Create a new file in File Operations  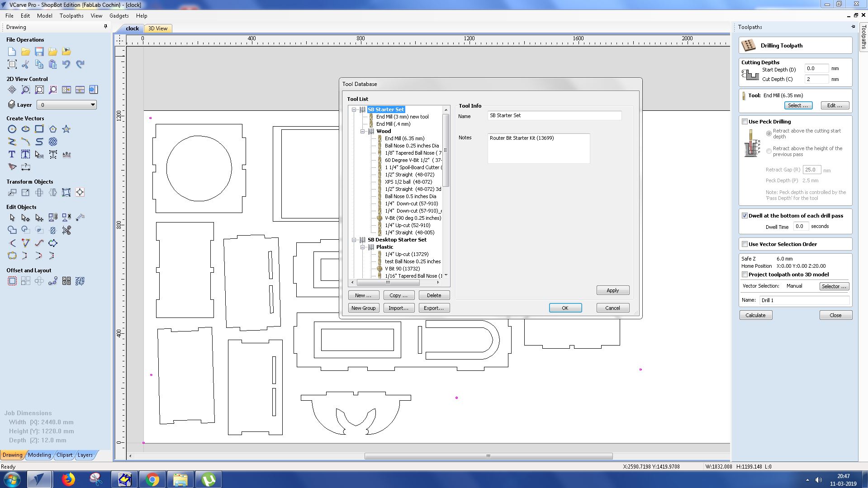(12, 52)
